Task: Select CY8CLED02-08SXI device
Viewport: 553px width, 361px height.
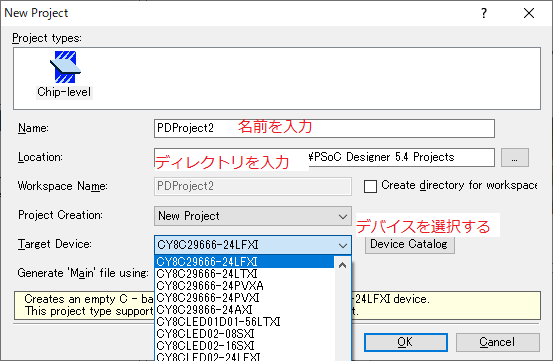Action: [244, 334]
